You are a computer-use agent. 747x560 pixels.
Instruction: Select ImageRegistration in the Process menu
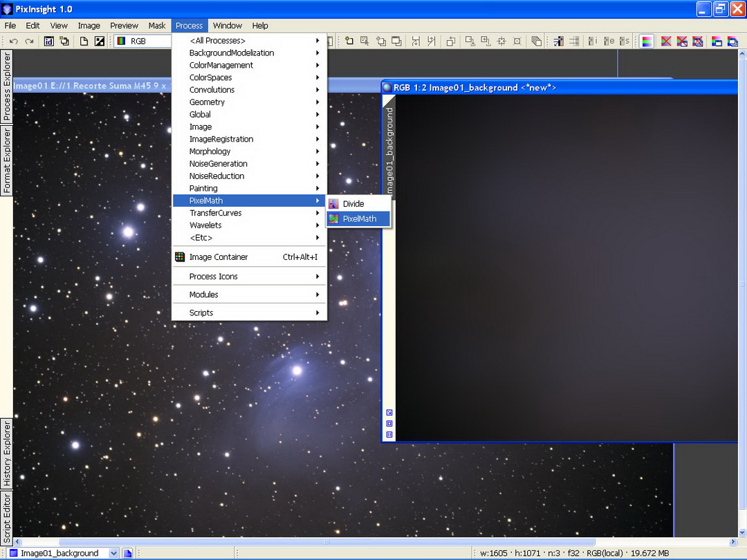(x=250, y=139)
